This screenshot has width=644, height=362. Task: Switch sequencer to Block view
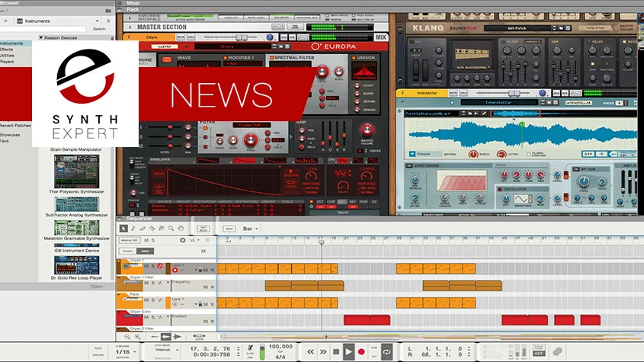click(128, 251)
